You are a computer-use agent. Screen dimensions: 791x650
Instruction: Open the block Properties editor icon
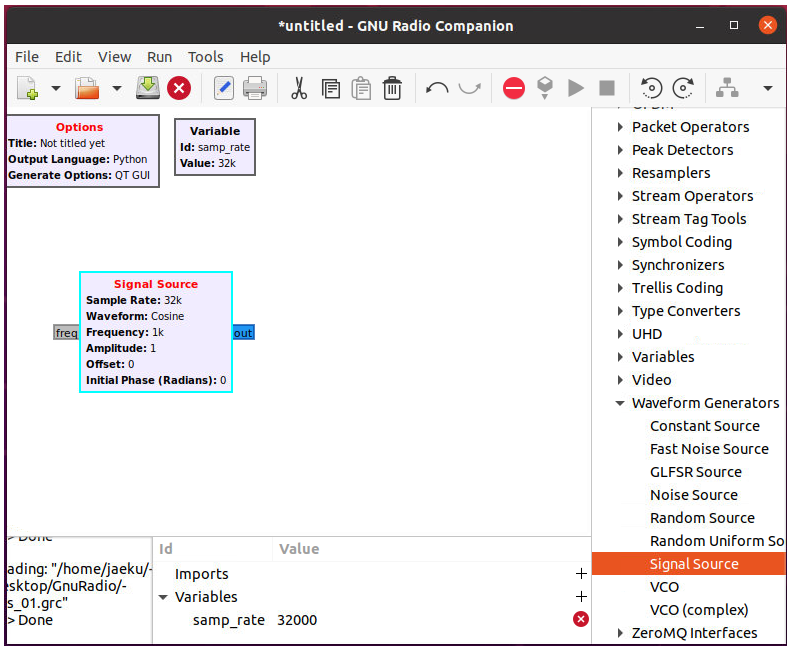click(x=224, y=88)
